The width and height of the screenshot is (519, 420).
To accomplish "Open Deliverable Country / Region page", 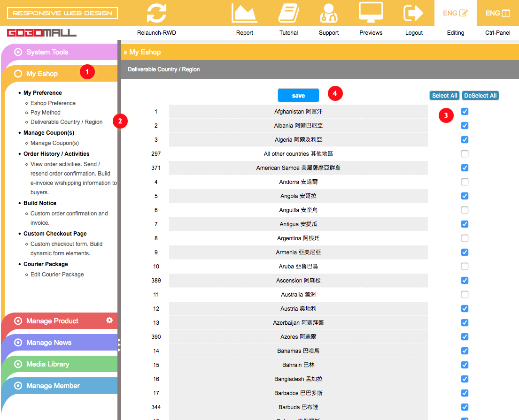I will point(67,122).
